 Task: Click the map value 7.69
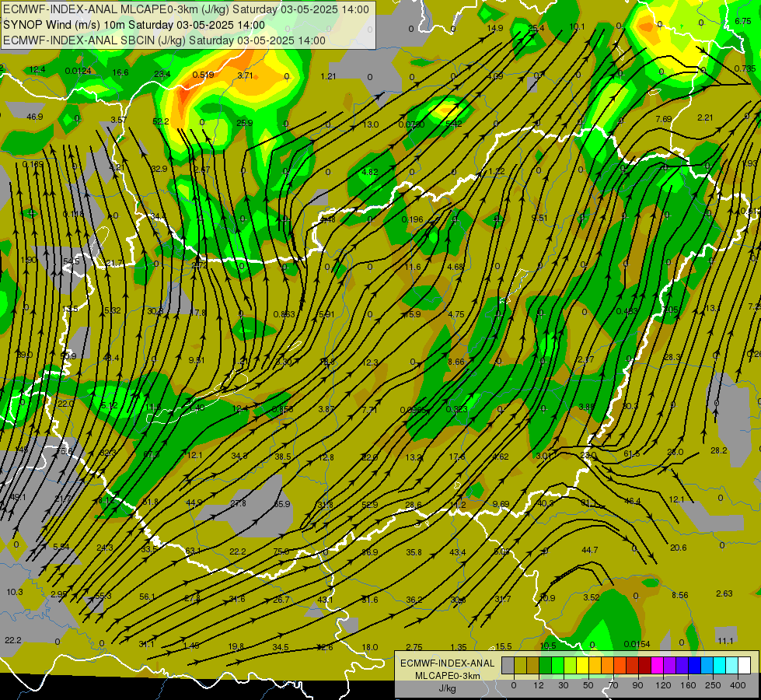pos(664,119)
